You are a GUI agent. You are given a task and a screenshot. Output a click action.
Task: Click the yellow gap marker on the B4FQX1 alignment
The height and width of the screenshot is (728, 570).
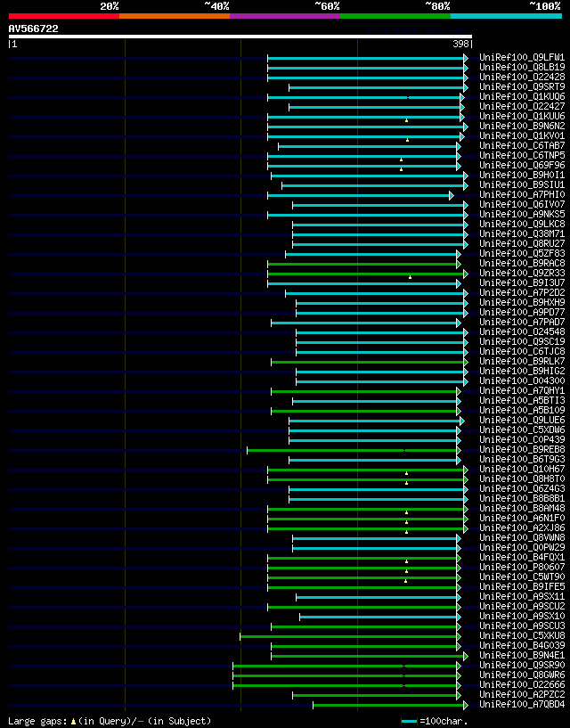coord(407,561)
